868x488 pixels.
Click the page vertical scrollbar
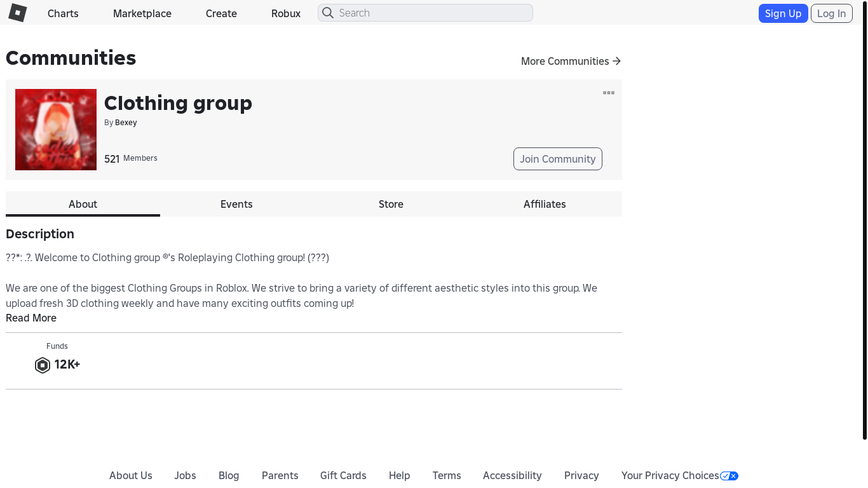(865, 219)
